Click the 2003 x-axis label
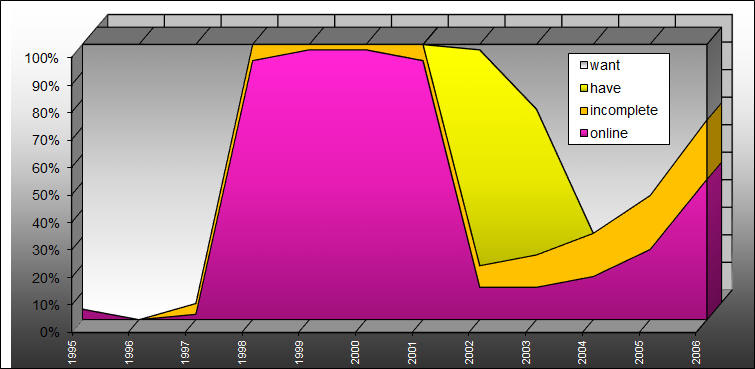This screenshot has height=369, width=755. [x=526, y=350]
